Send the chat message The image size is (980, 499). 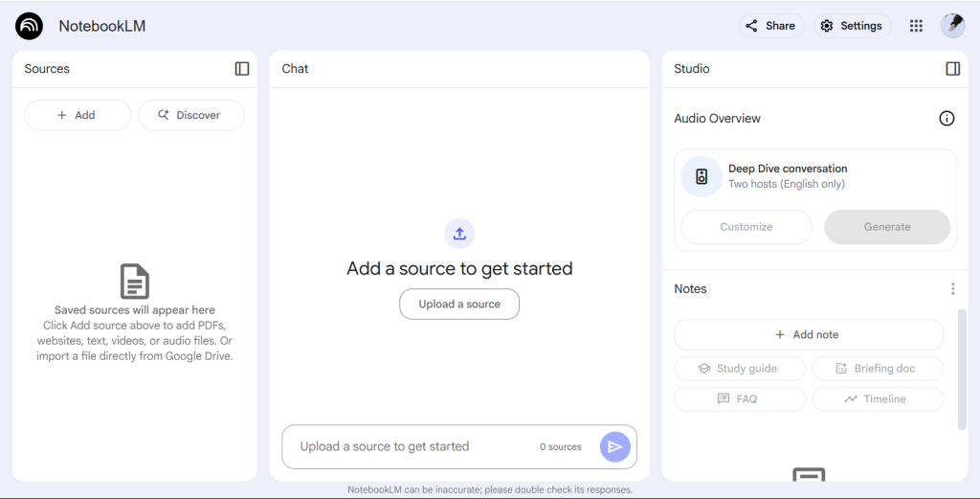[615, 446]
